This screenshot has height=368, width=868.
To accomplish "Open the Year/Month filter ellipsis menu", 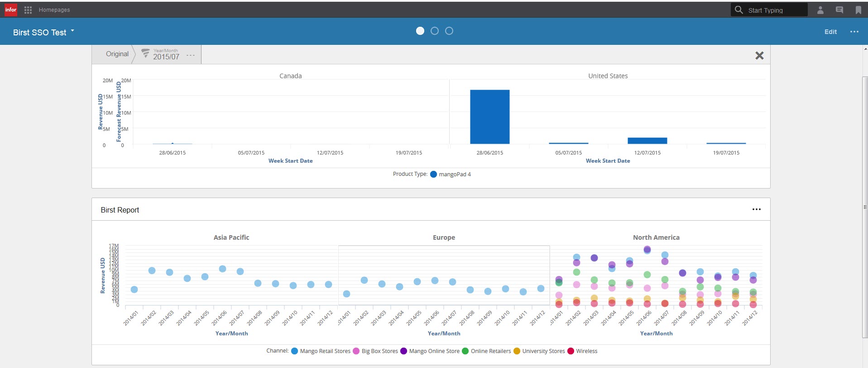I will pyautogui.click(x=191, y=55).
